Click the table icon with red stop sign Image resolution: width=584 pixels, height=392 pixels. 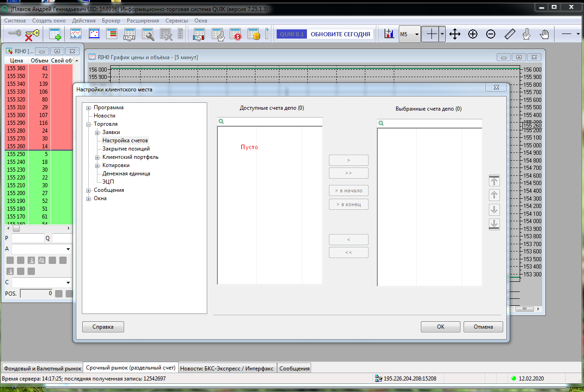pyautogui.click(x=235, y=34)
